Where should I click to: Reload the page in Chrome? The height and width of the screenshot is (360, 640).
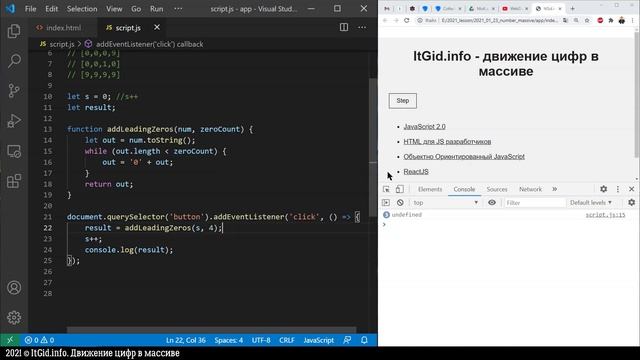(x=407, y=20)
